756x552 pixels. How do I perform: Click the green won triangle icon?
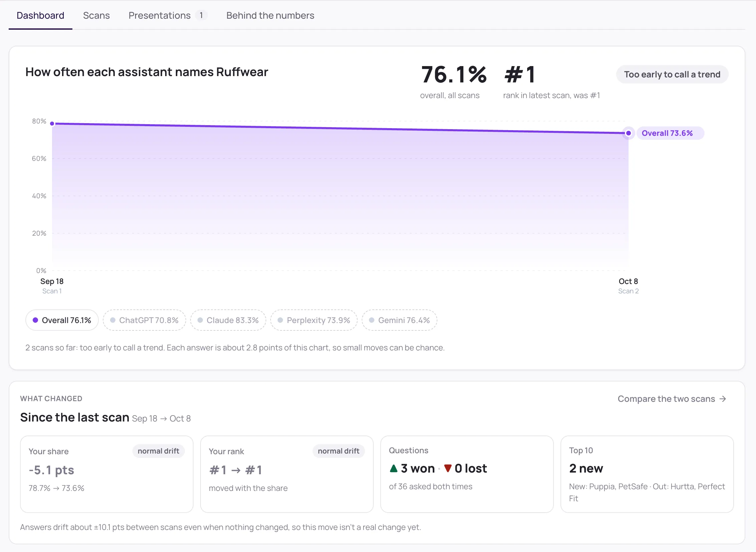[394, 468]
